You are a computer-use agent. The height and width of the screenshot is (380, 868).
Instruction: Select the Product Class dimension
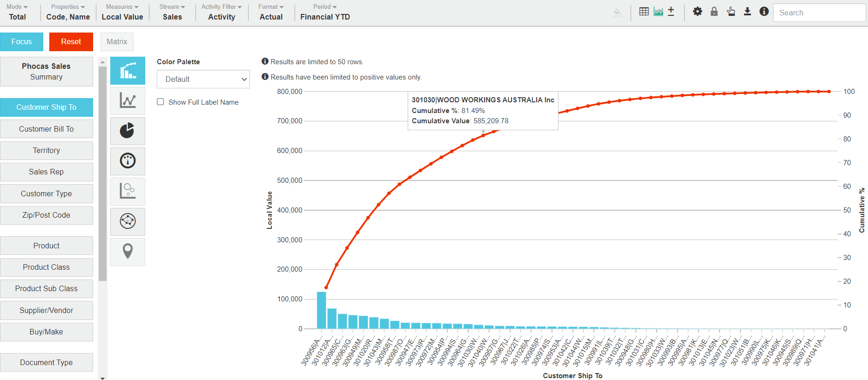(47, 267)
